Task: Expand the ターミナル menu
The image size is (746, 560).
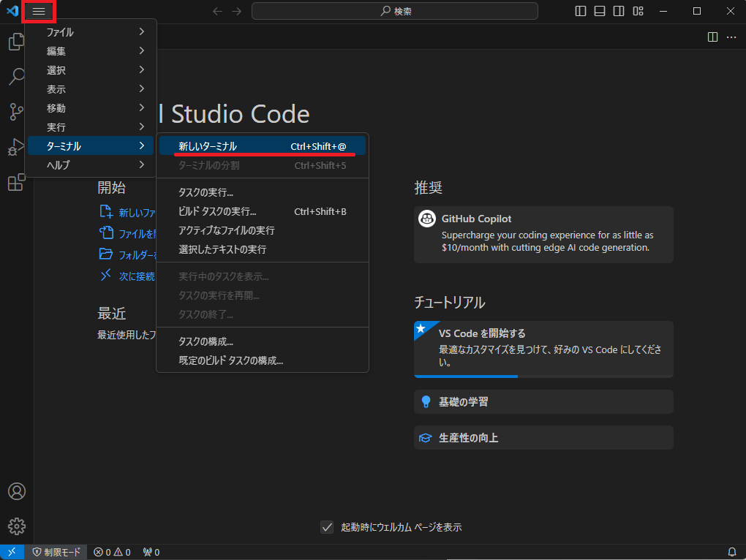Action: pyautogui.click(x=91, y=146)
